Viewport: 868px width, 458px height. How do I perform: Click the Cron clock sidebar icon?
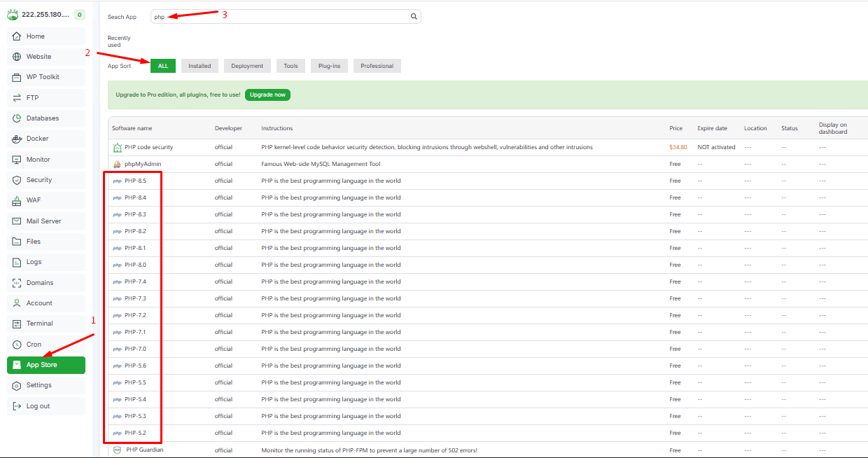pyautogui.click(x=17, y=345)
